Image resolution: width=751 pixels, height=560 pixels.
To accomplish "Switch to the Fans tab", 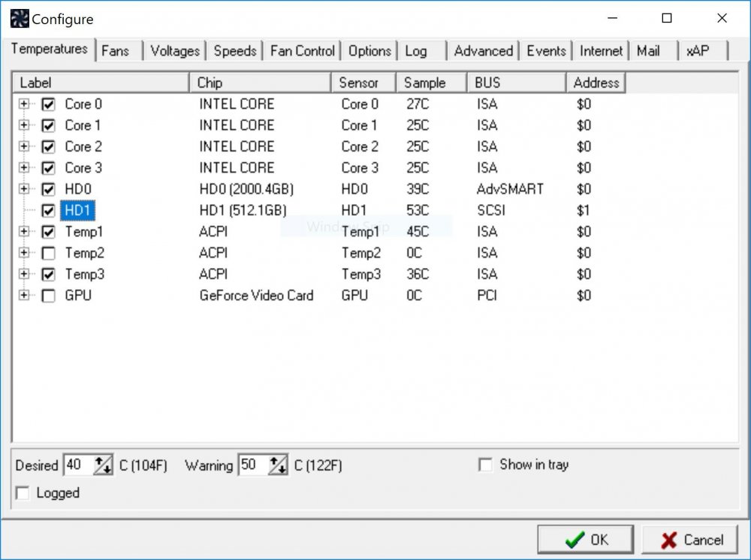I will (x=119, y=51).
